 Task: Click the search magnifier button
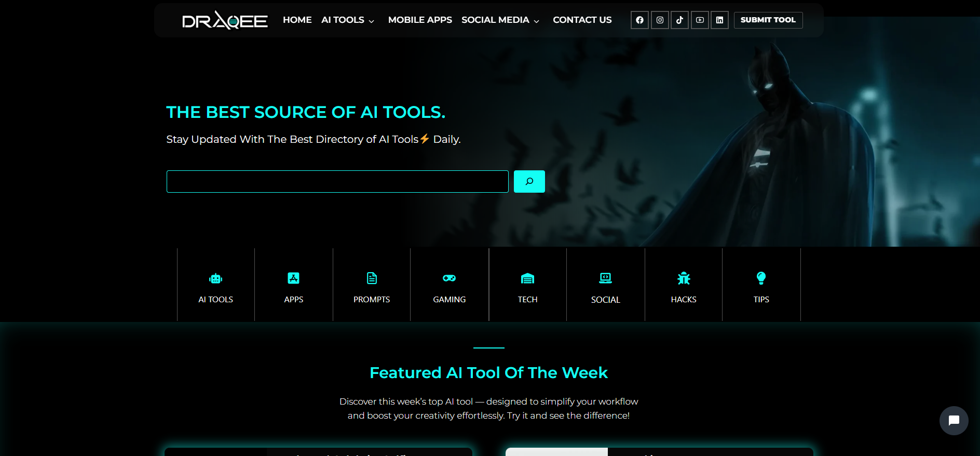(529, 181)
